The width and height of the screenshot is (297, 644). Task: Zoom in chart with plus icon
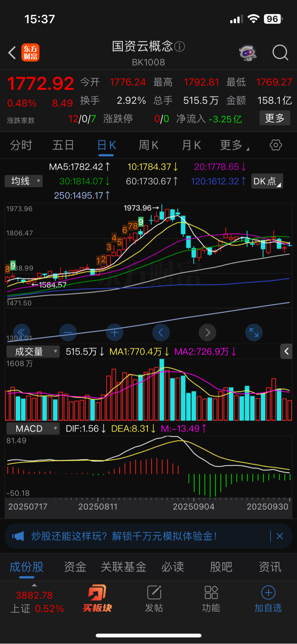(x=114, y=332)
